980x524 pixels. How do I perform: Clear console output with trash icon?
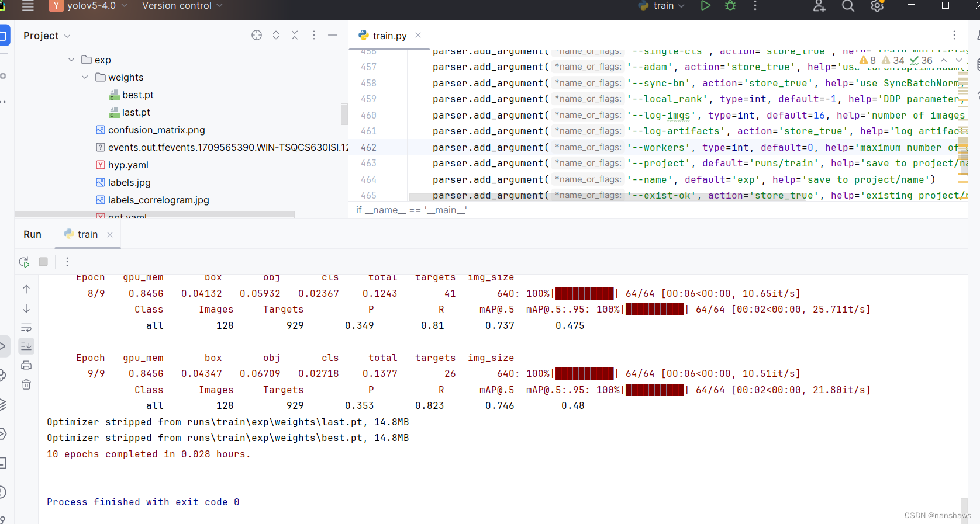pyautogui.click(x=26, y=384)
